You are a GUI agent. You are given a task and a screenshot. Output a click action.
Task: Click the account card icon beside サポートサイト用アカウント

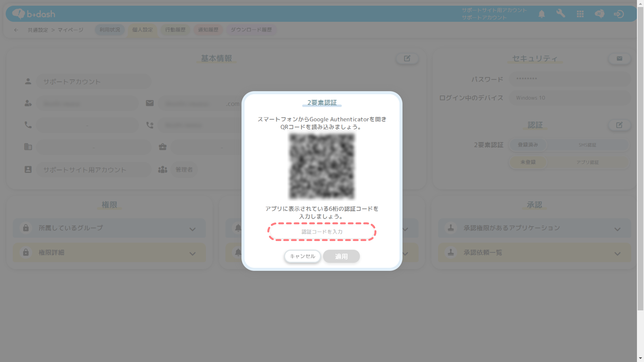(28, 169)
